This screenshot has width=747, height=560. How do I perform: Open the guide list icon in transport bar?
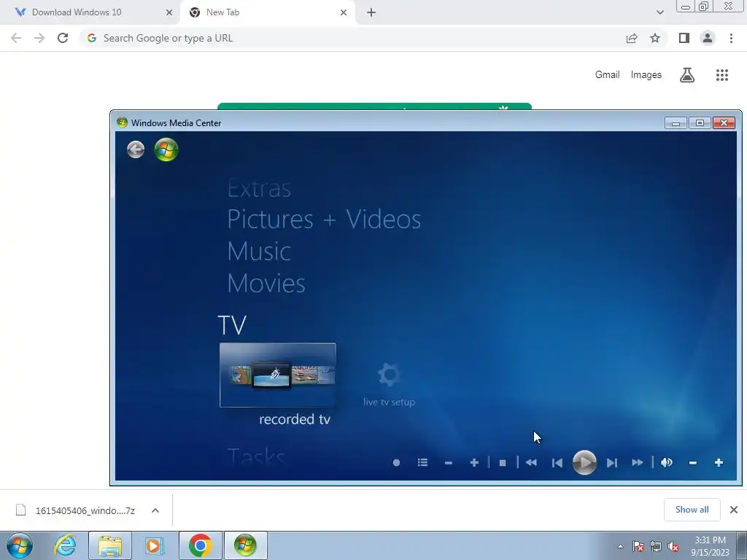422,462
